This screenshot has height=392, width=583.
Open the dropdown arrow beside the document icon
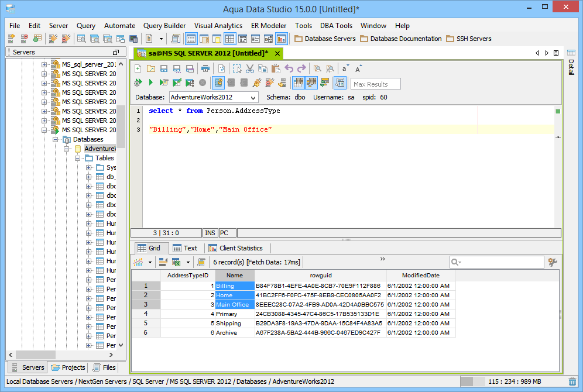(x=161, y=38)
